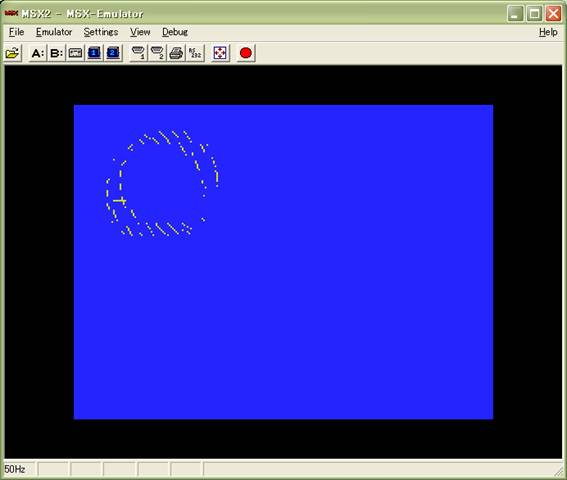This screenshot has height=480, width=567.
Task: Open cartridge slot 2 icon
Action: click(x=113, y=53)
